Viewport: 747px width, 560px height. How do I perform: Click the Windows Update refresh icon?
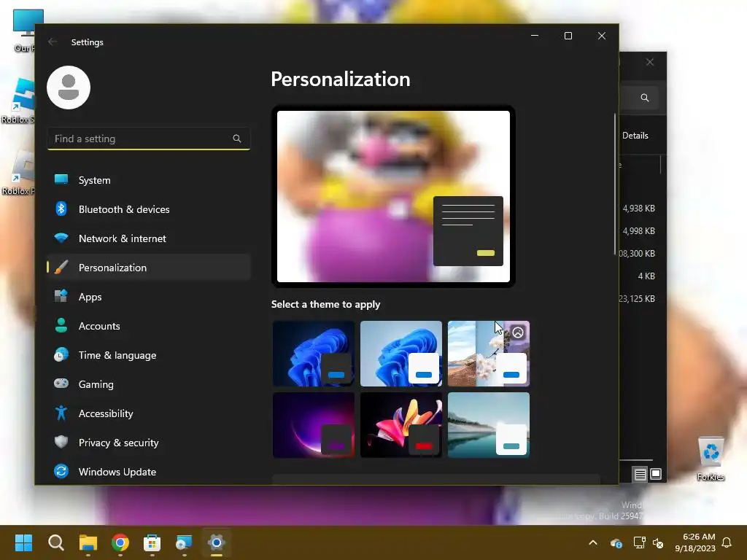coord(61,471)
